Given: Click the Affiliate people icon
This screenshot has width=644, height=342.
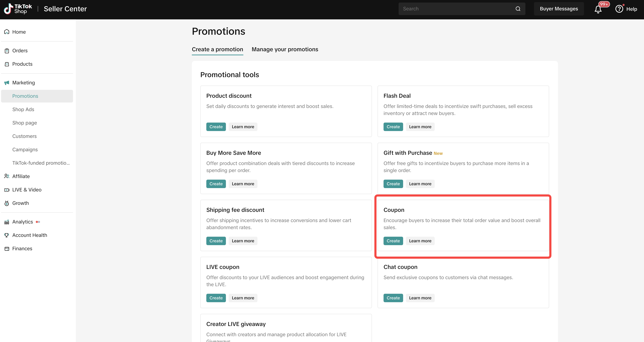Looking at the screenshot, I should tap(7, 176).
